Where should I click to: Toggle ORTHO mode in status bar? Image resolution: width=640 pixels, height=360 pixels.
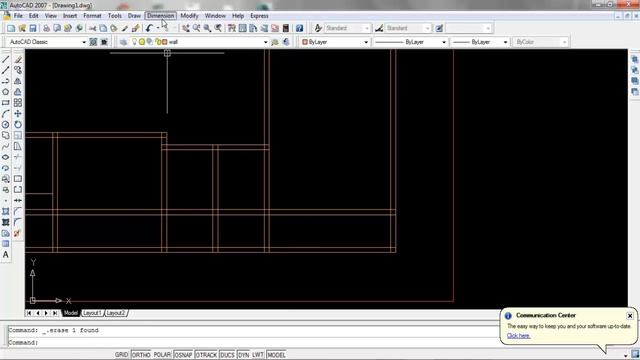pyautogui.click(x=141, y=355)
